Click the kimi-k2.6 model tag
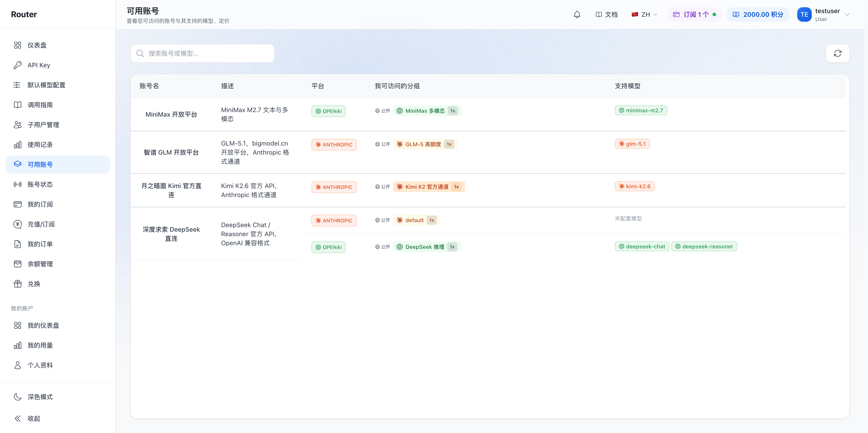Screen dimensions: 868x433 (634, 186)
